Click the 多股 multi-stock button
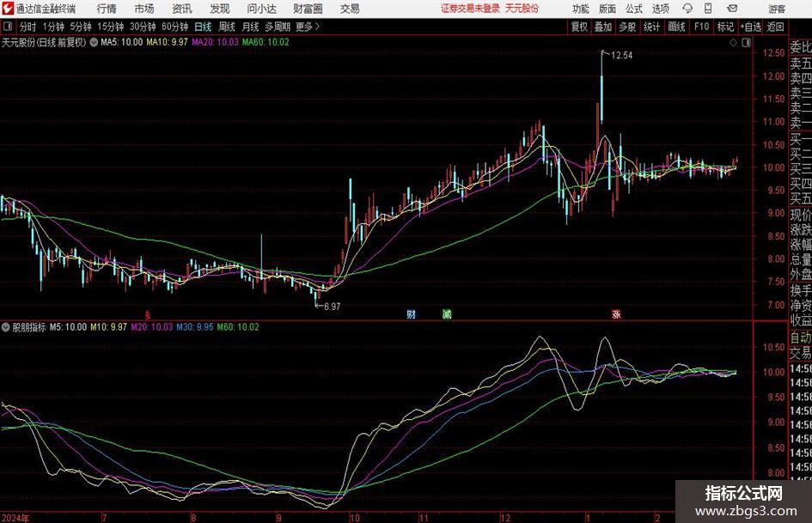The height and width of the screenshot is (523, 812). point(627,27)
